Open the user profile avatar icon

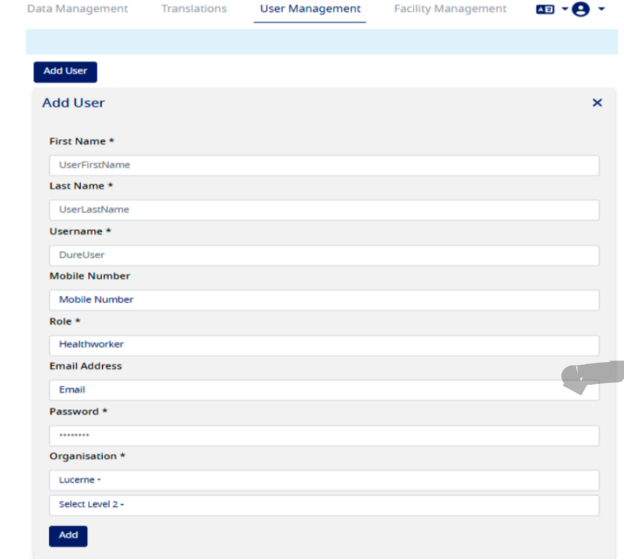(x=581, y=9)
